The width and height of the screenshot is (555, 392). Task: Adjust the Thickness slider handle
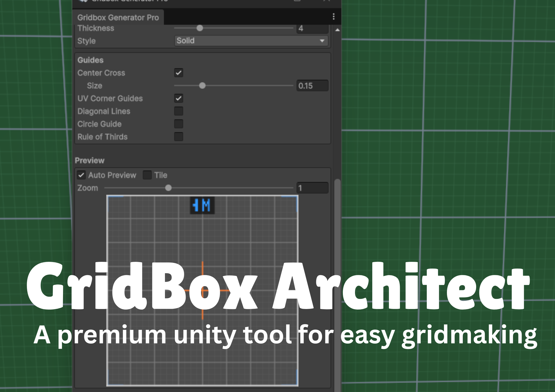pos(200,28)
